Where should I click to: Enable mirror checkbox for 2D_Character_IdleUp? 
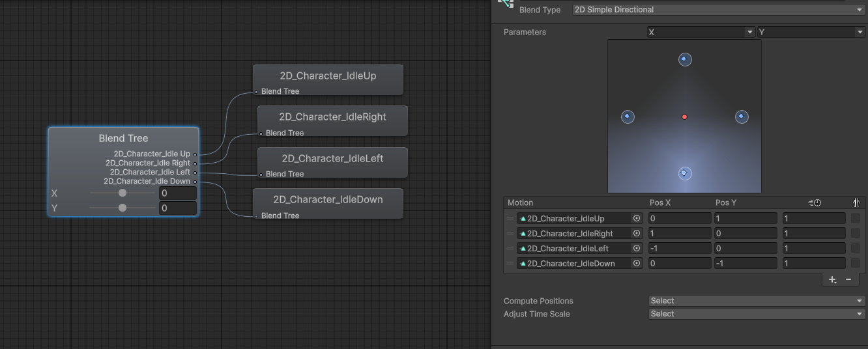point(856,219)
